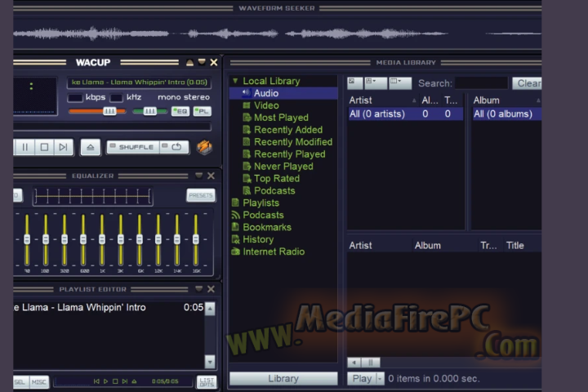588x392 pixels.
Task: Sort track list by Title column
Action: coord(522,245)
